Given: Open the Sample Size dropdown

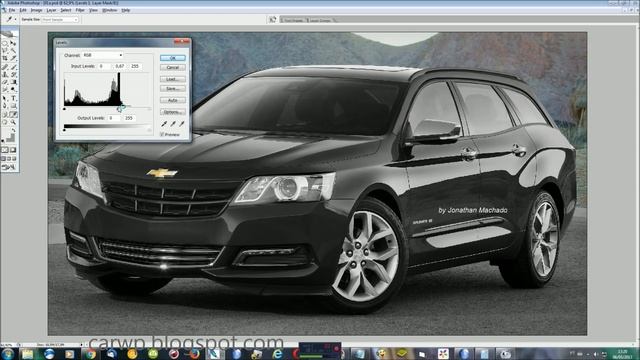Looking at the screenshot, I should (x=60, y=20).
